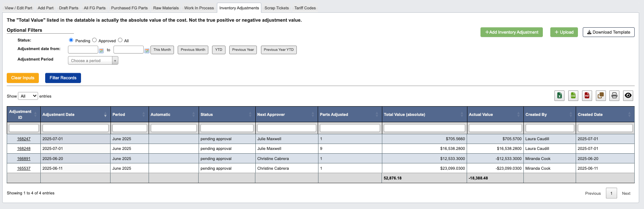The image size is (644, 209).
Task: Apply the Previous Month date preset
Action: [x=193, y=50]
